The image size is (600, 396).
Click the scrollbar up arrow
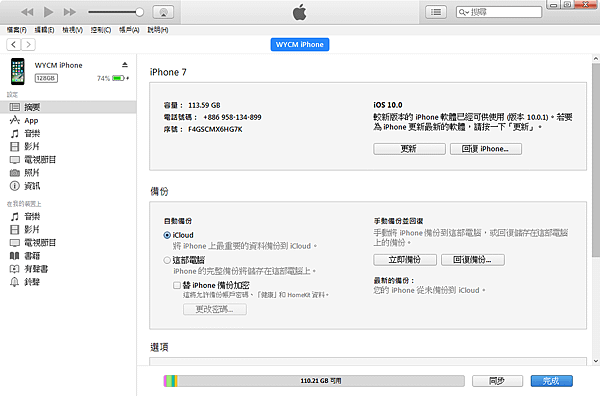click(596, 59)
